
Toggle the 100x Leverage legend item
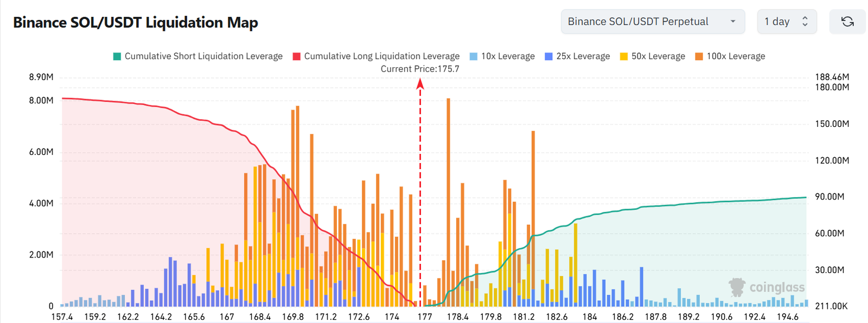point(730,56)
